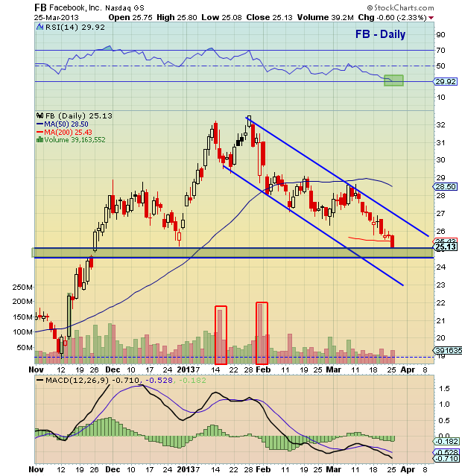The image size is (462, 476).
Task: Click the tallest volume bar in early February
Action: point(260,334)
